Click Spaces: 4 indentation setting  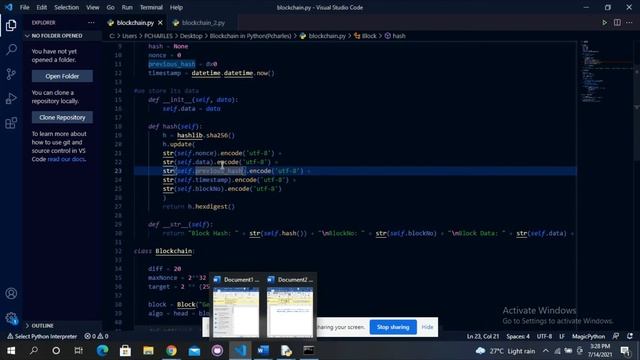tap(518, 336)
